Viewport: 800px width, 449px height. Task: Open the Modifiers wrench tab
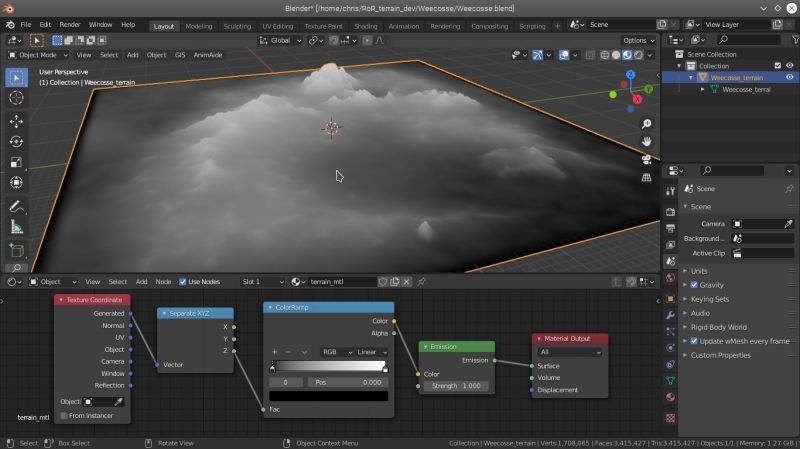670,315
